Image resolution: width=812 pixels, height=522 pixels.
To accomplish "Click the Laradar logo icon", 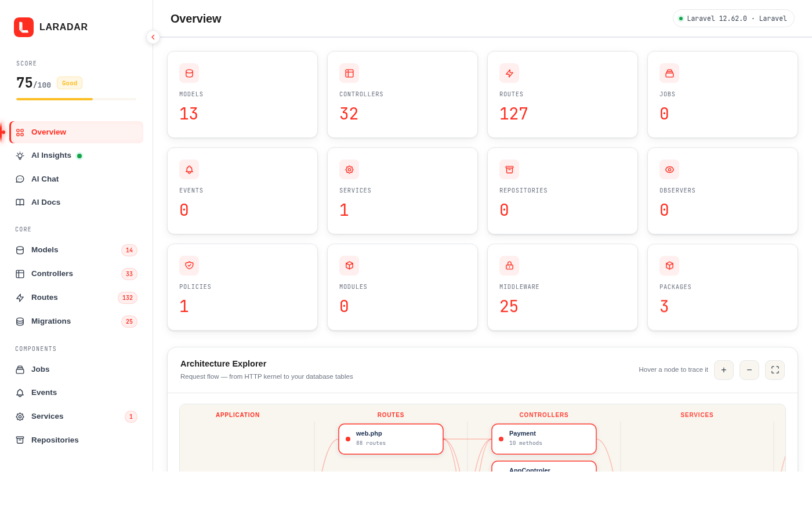I will tap(24, 27).
